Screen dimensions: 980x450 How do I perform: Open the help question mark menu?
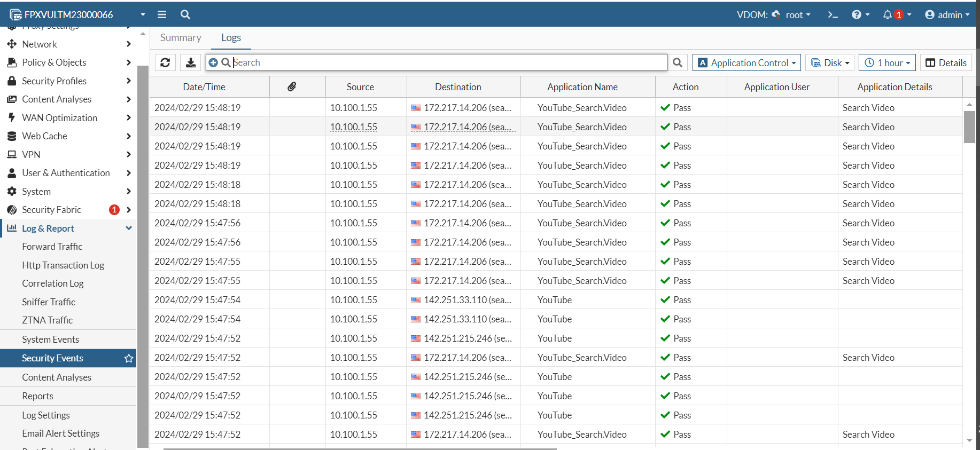(857, 14)
